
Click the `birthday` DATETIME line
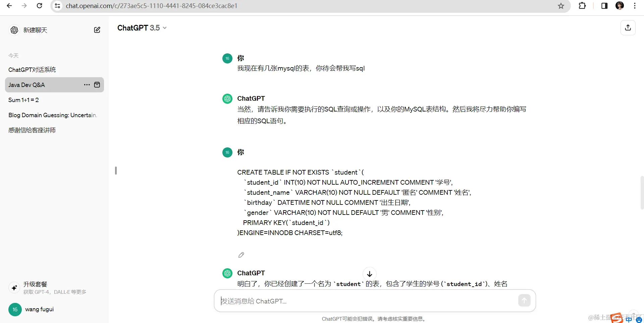point(327,202)
